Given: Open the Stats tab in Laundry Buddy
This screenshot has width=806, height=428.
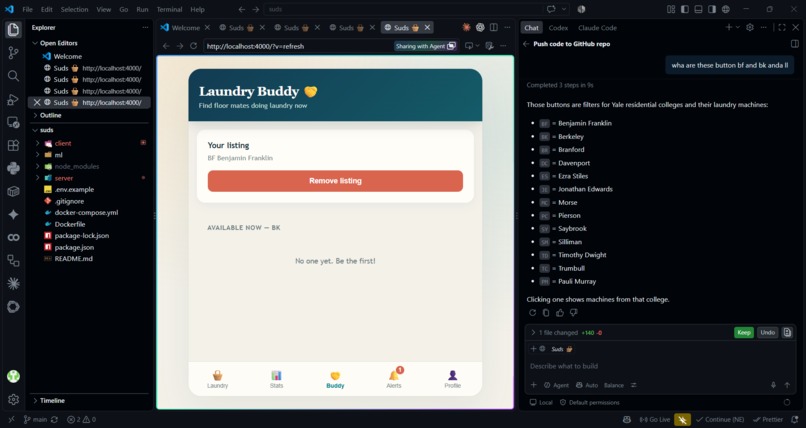Looking at the screenshot, I should pos(276,379).
